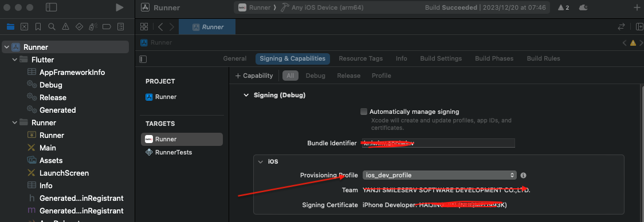Image resolution: width=644 pixels, height=222 pixels.
Task: Click the Bundle Identifier text field
Action: pyautogui.click(x=437, y=143)
